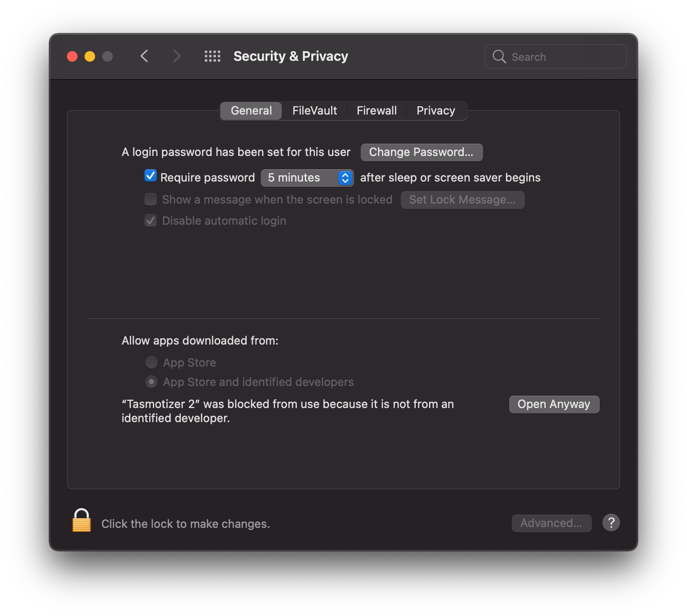Open the Privacy tab
This screenshot has height=616, width=687.
pyautogui.click(x=436, y=111)
